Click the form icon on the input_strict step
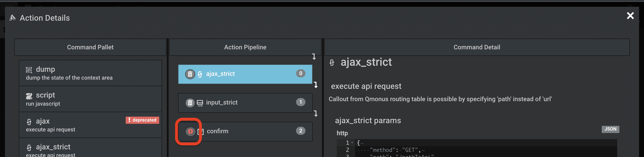The height and width of the screenshot is (157, 644). [200, 103]
